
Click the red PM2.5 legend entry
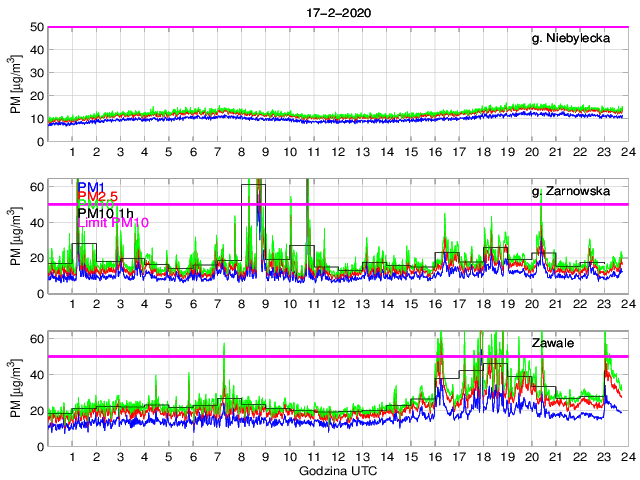(x=97, y=199)
